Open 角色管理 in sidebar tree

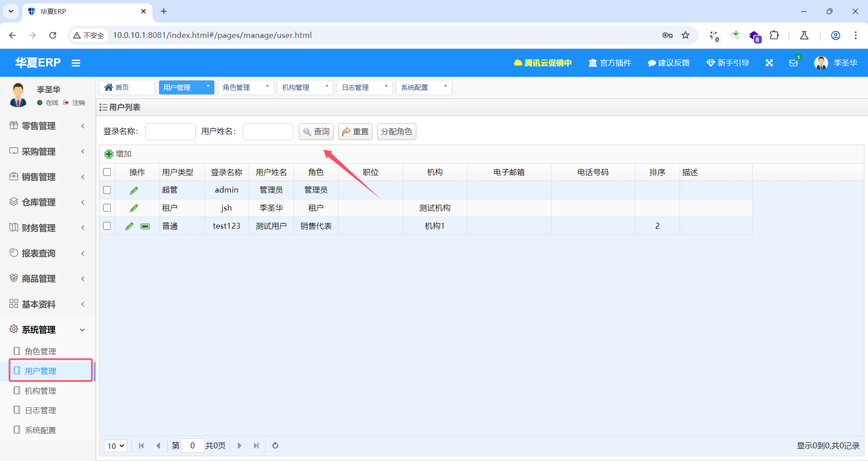(x=40, y=351)
